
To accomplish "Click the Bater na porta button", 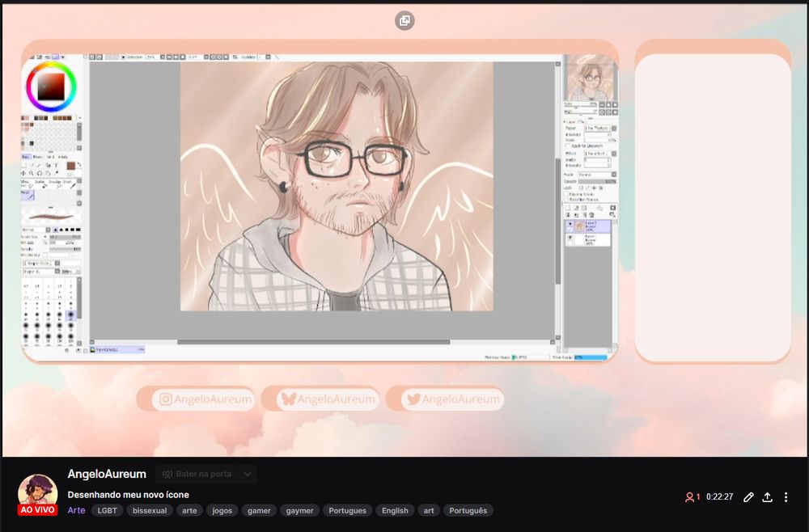I will [197, 474].
